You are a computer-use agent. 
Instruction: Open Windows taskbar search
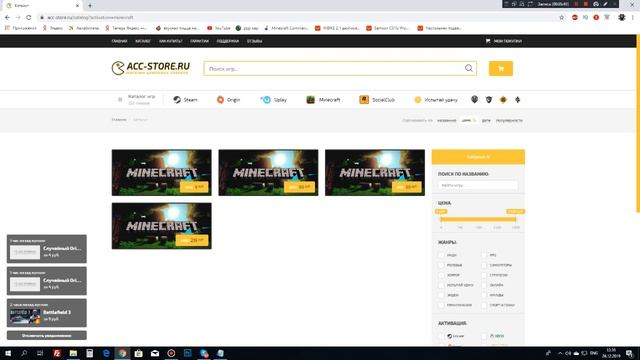(24, 353)
